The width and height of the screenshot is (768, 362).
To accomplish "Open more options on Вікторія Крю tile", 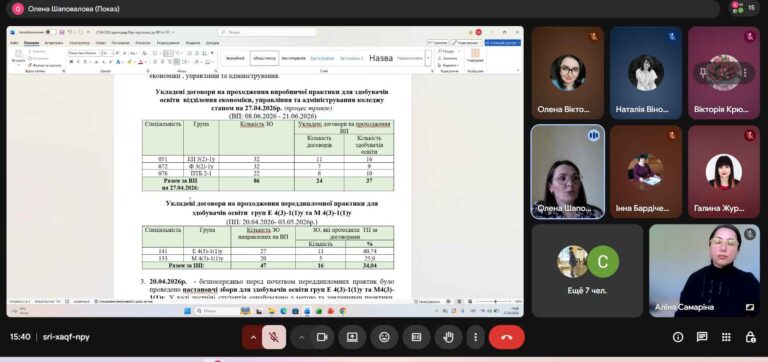I will [745, 73].
